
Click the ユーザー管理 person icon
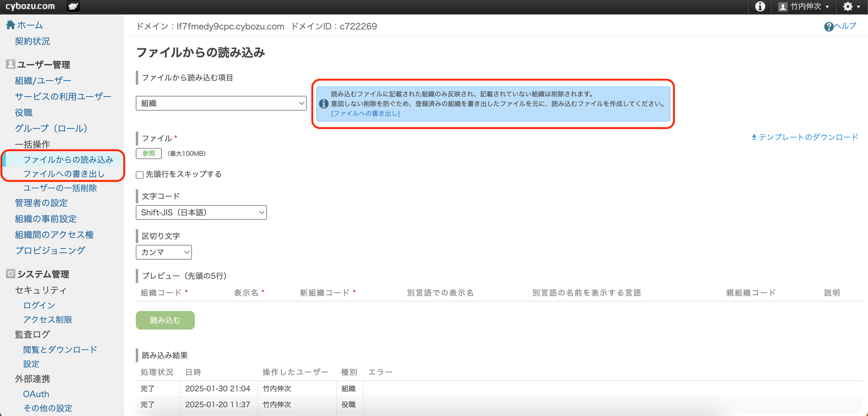click(11, 64)
